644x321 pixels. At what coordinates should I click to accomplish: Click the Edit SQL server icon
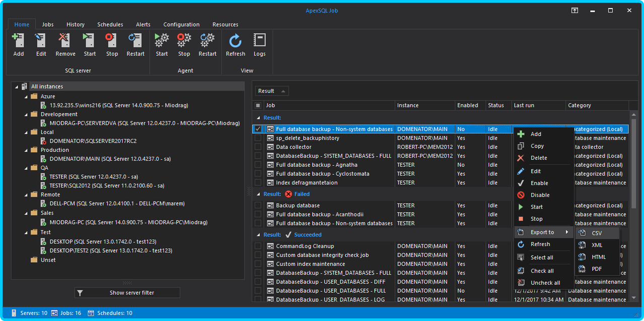tap(41, 45)
